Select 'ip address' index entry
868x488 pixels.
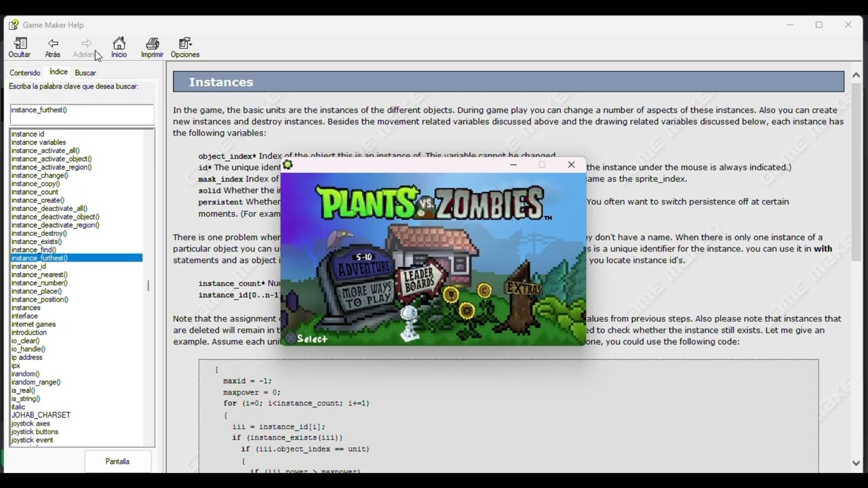27,357
